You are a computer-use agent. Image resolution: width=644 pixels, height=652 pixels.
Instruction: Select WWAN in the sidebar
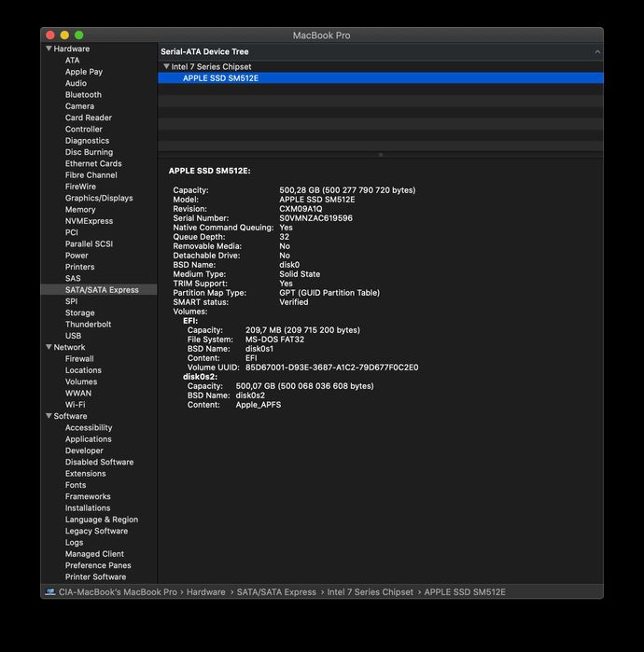tap(78, 394)
